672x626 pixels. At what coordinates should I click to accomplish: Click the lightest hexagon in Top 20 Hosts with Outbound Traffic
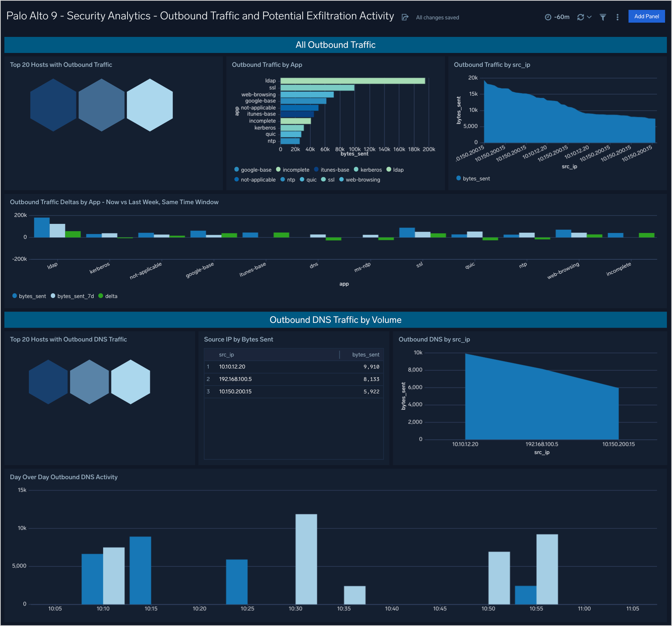point(149,104)
